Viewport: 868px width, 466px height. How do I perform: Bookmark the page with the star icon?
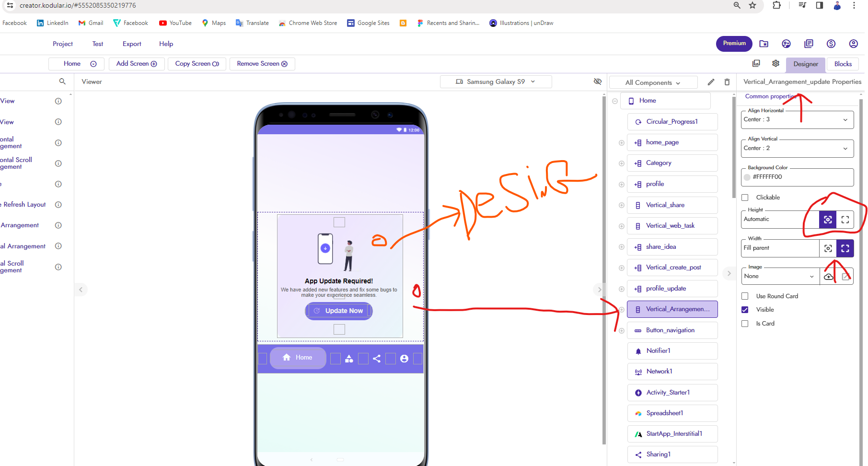click(x=752, y=5)
